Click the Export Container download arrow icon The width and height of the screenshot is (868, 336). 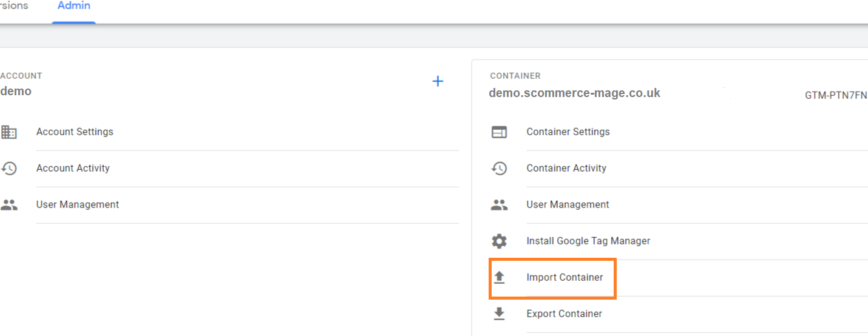[x=499, y=314]
